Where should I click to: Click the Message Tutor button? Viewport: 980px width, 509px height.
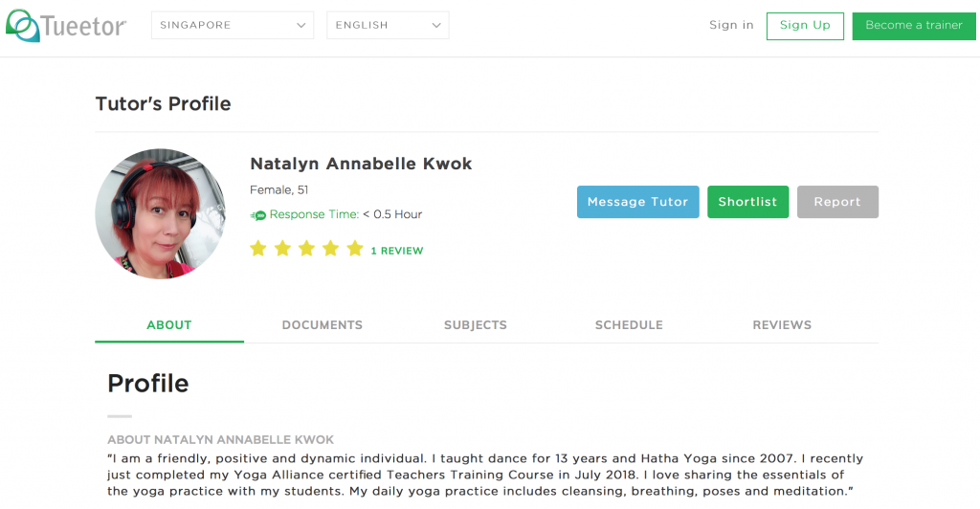(x=638, y=202)
